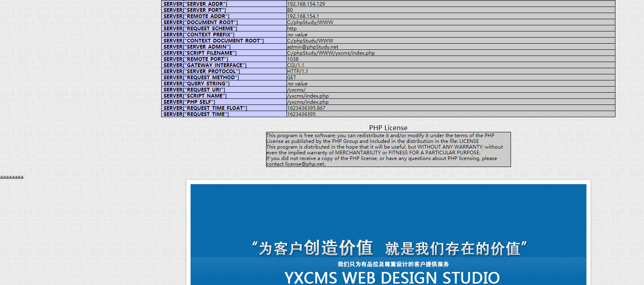The height and width of the screenshot is (285, 644).
Task: Select the admin@phpStudy.net value
Action: [x=313, y=47]
